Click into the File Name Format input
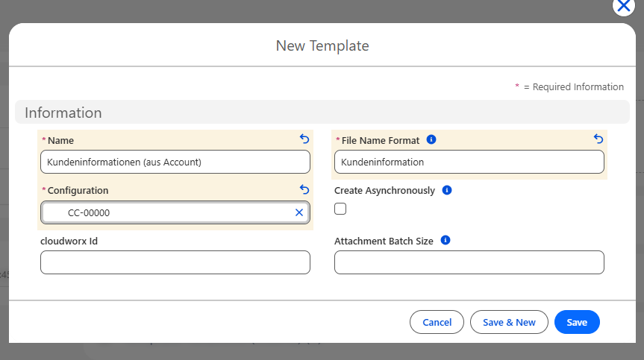The width and height of the screenshot is (644, 360). click(469, 162)
